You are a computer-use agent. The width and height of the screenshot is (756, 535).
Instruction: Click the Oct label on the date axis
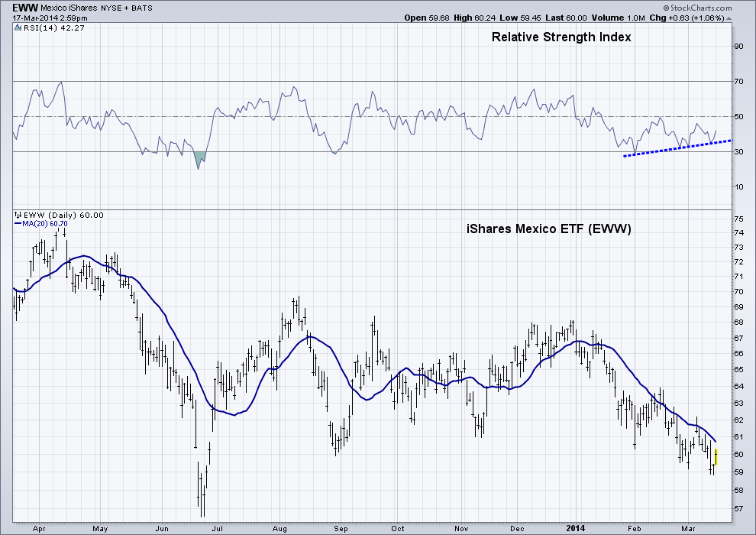click(x=398, y=529)
